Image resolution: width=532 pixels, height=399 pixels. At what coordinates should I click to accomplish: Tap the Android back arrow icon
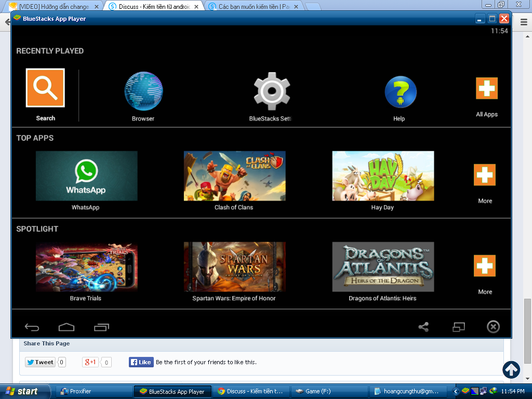(32, 327)
